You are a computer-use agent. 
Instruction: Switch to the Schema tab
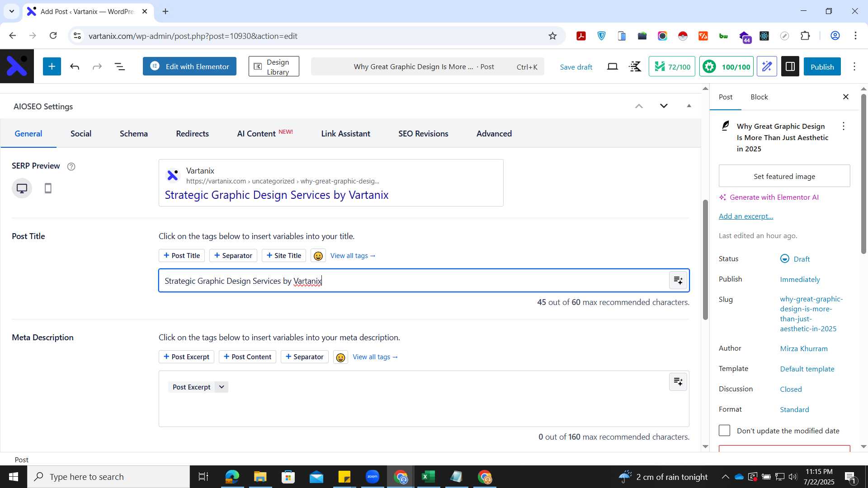[x=134, y=134]
